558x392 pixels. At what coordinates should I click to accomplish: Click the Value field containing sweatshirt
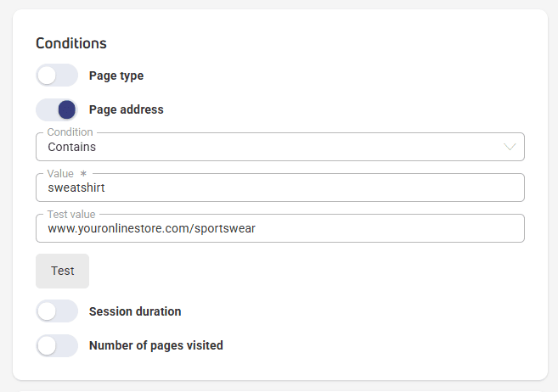280,188
